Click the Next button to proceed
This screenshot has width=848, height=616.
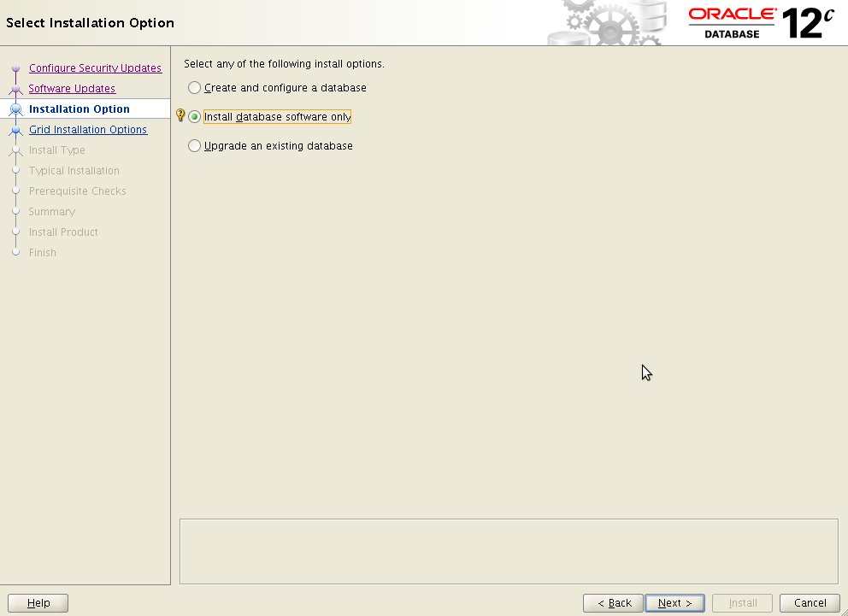[x=674, y=602]
